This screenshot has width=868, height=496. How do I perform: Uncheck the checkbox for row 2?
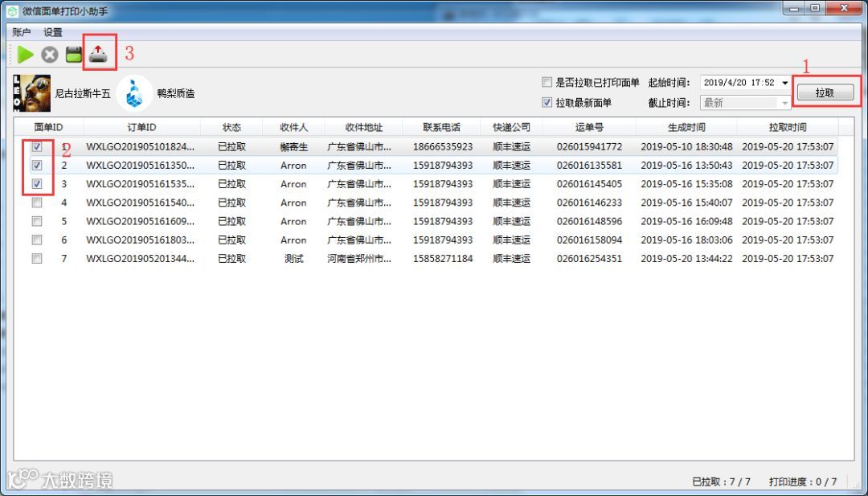click(37, 165)
